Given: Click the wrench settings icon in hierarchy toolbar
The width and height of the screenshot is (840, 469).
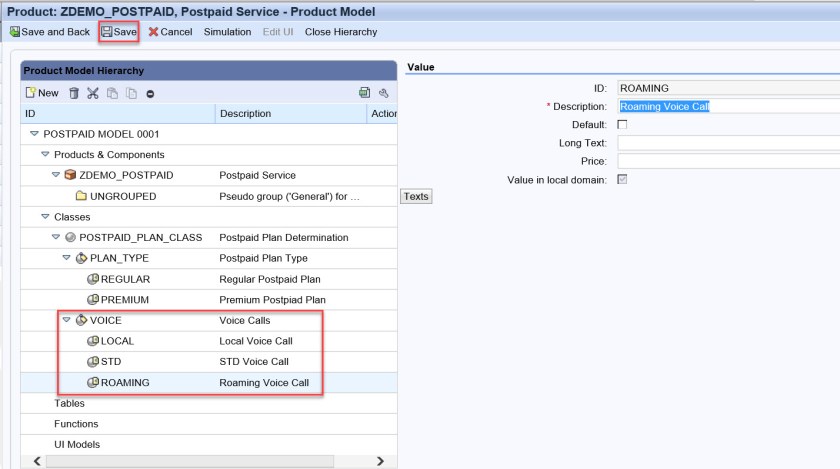Looking at the screenshot, I should click(x=382, y=93).
